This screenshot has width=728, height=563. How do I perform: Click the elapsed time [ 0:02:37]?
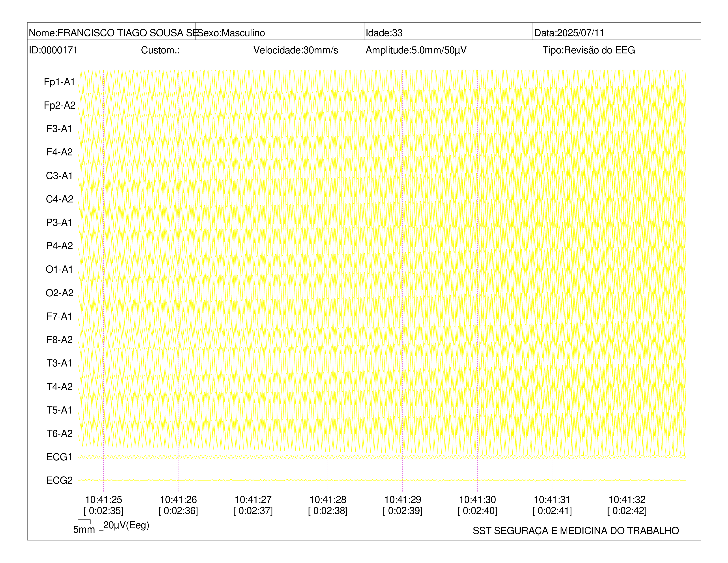pyautogui.click(x=253, y=511)
